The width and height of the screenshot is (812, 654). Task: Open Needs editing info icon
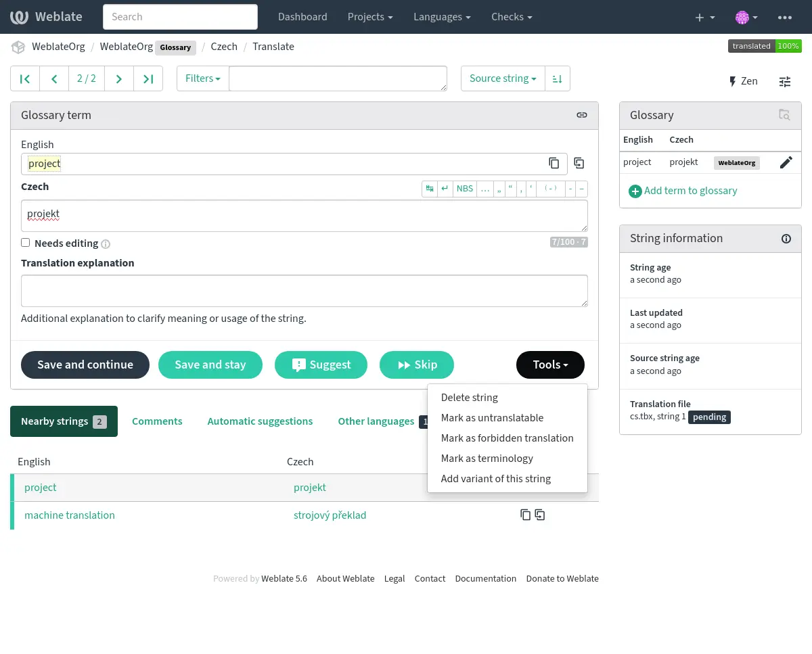point(106,244)
